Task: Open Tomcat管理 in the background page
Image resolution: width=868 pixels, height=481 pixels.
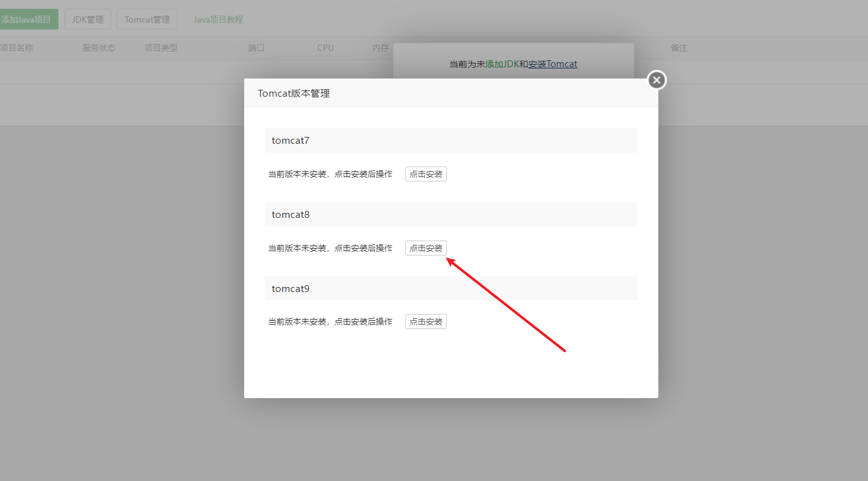Action: (x=147, y=19)
